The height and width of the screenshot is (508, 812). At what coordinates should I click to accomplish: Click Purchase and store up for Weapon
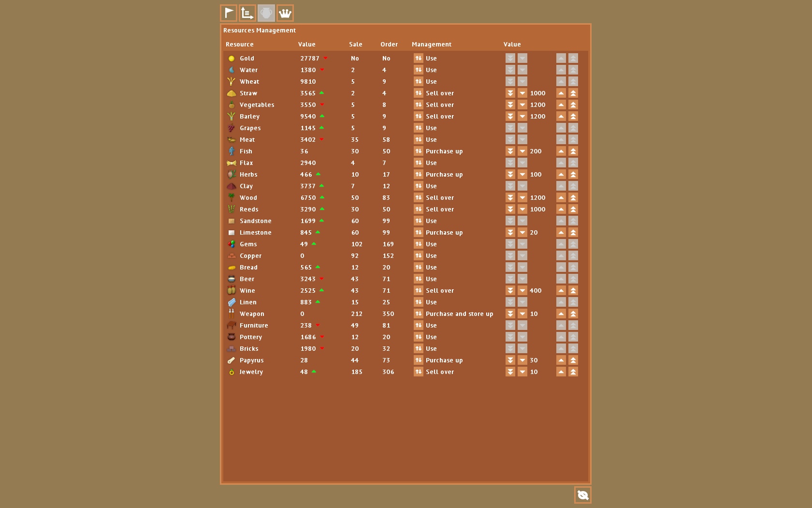click(459, 314)
